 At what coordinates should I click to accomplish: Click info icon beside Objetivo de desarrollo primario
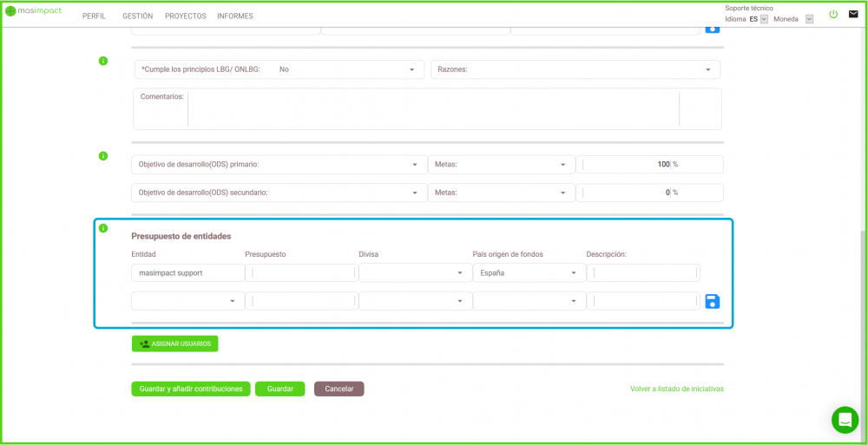[x=103, y=156]
